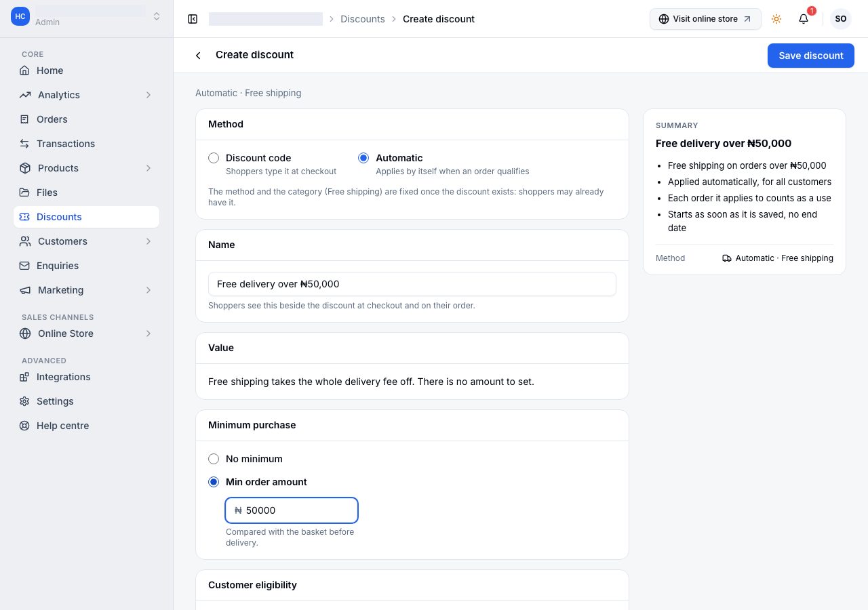Select the Automatic method radio button

pos(363,158)
